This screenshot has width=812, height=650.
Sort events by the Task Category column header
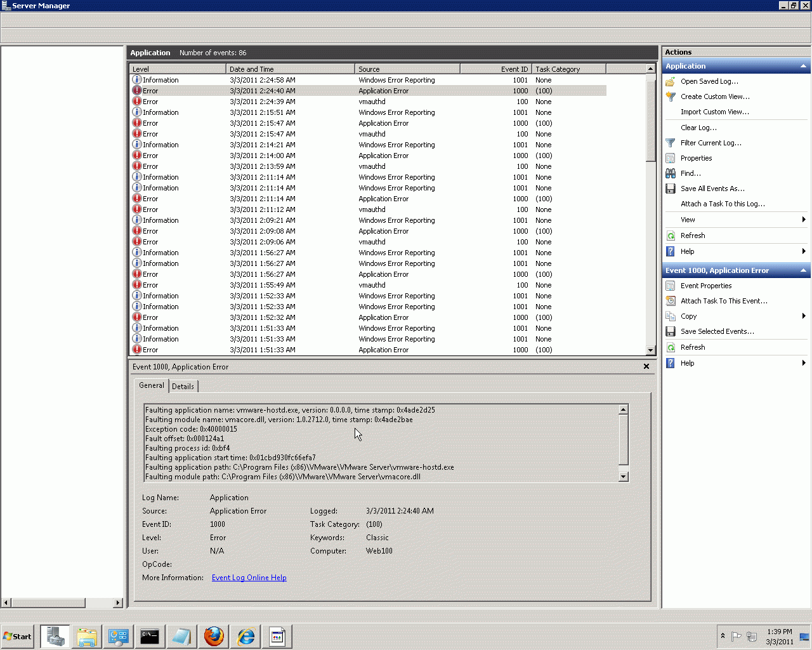[569, 69]
